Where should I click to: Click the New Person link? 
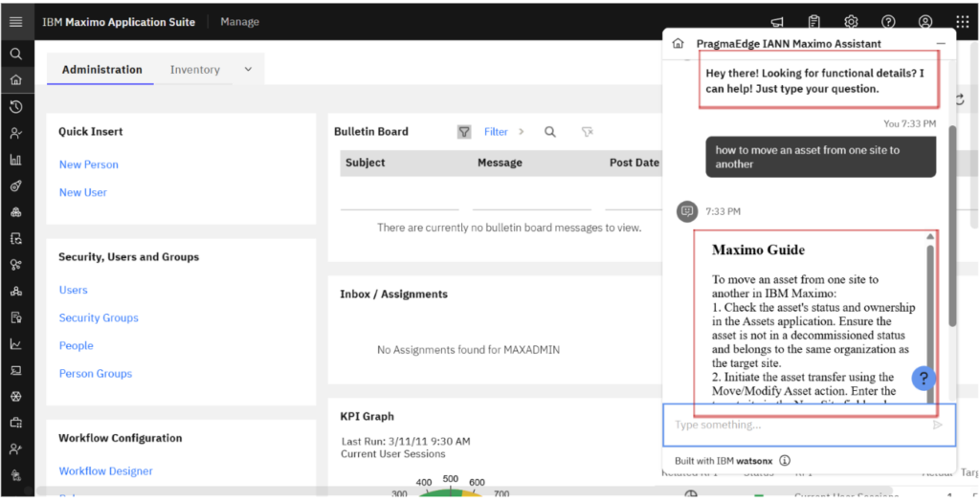point(89,164)
